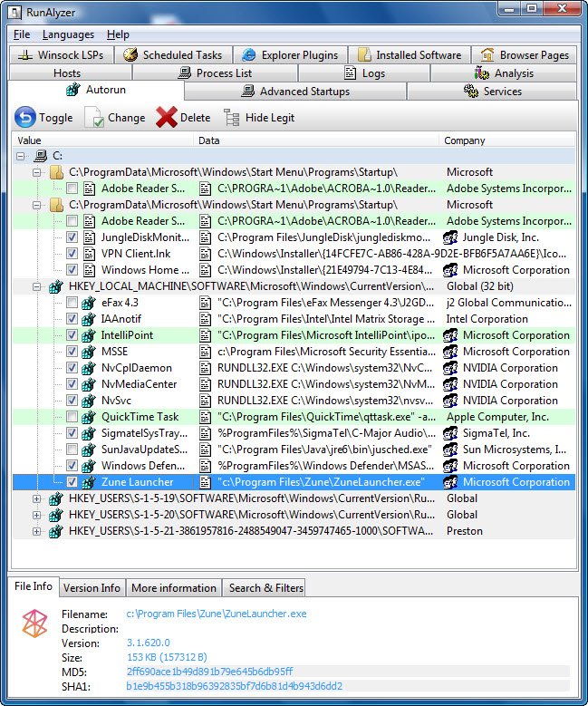588x706 pixels.
Task: Click the RunAlyzer title bar app icon
Action: (14, 12)
